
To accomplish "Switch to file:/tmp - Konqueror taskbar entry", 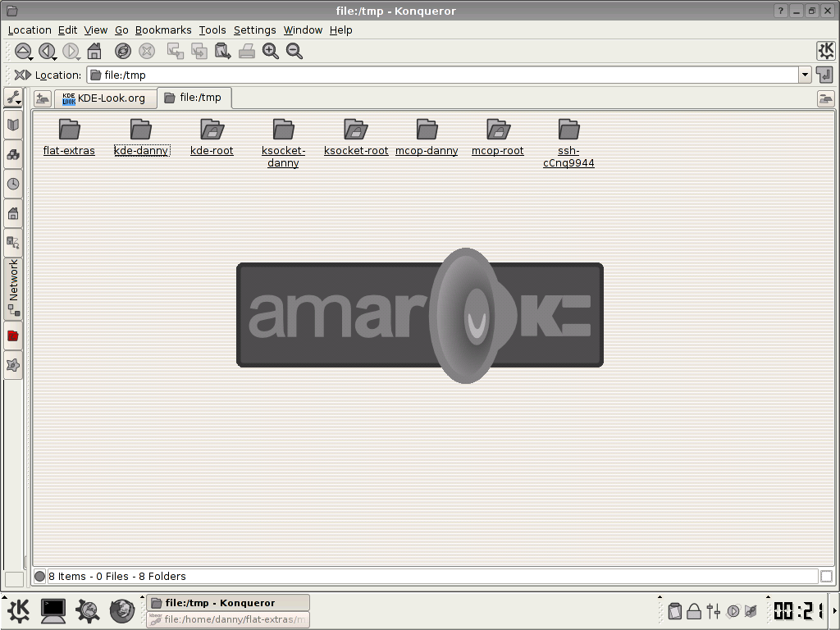I will (228, 603).
